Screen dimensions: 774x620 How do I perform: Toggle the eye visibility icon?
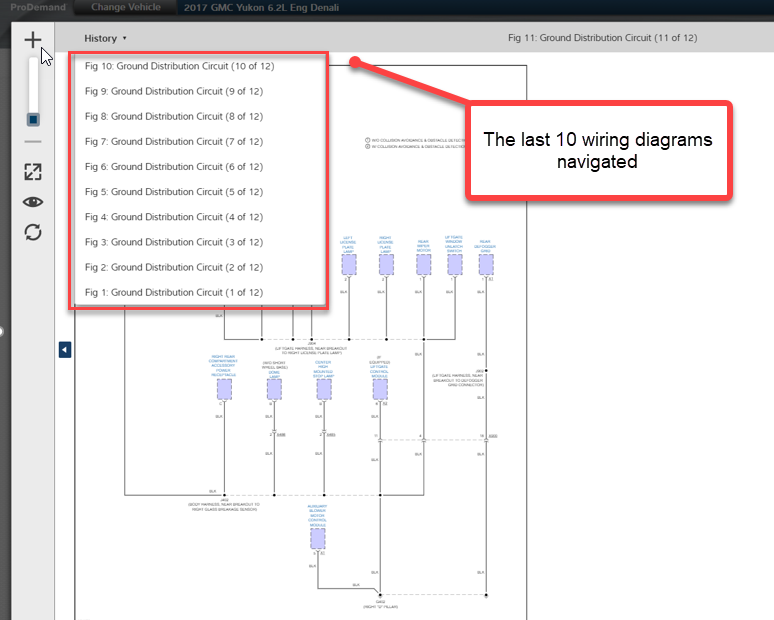click(33, 201)
